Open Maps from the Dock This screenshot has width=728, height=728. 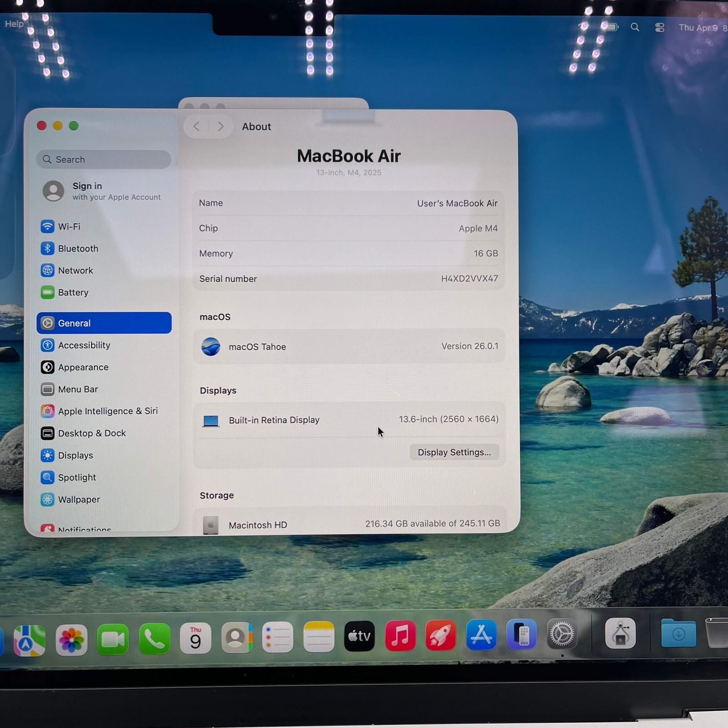click(30, 640)
